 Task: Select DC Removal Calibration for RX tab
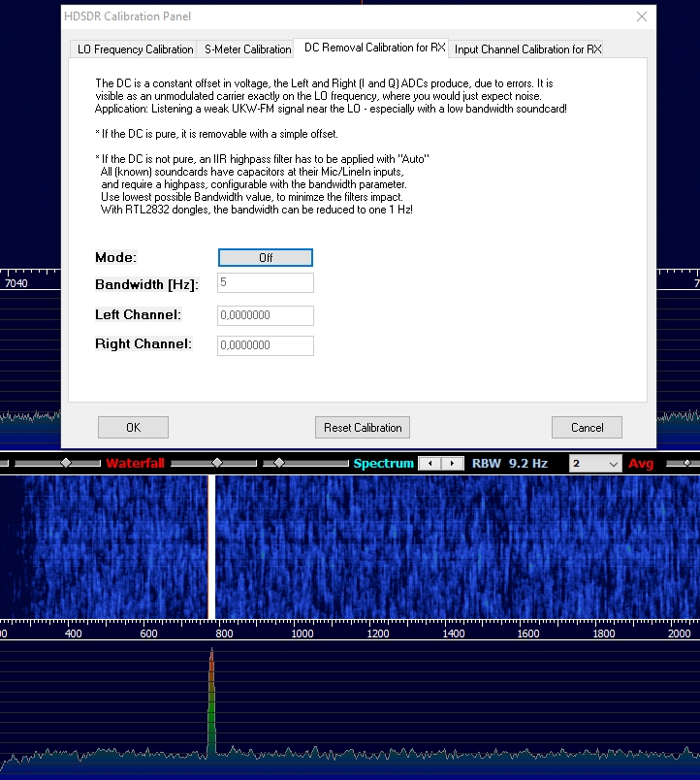pyautogui.click(x=371, y=48)
